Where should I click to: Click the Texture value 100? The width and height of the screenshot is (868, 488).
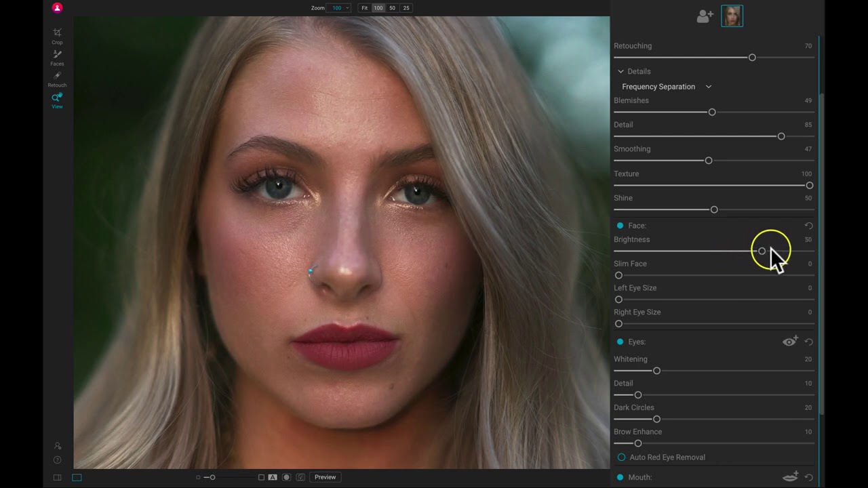click(x=806, y=174)
